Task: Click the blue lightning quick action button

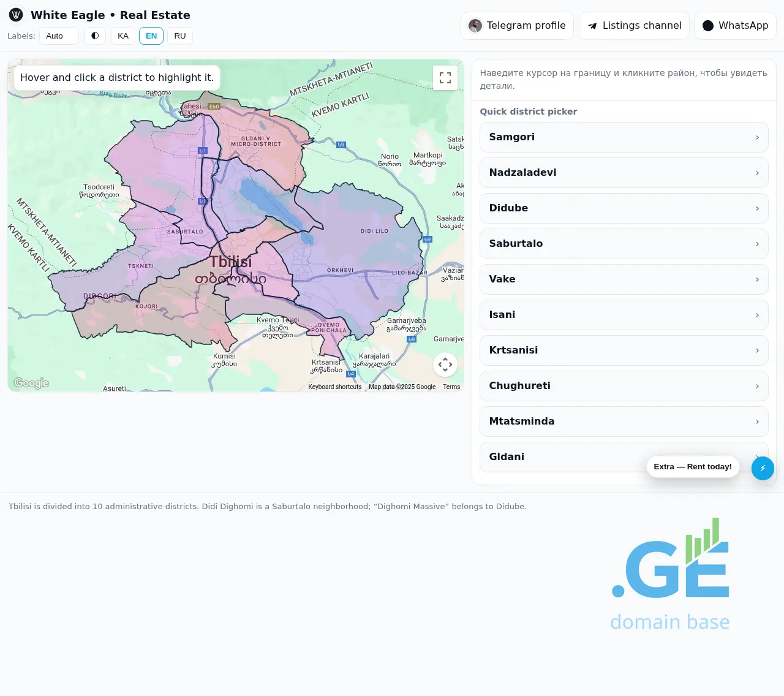Action: coord(763,469)
